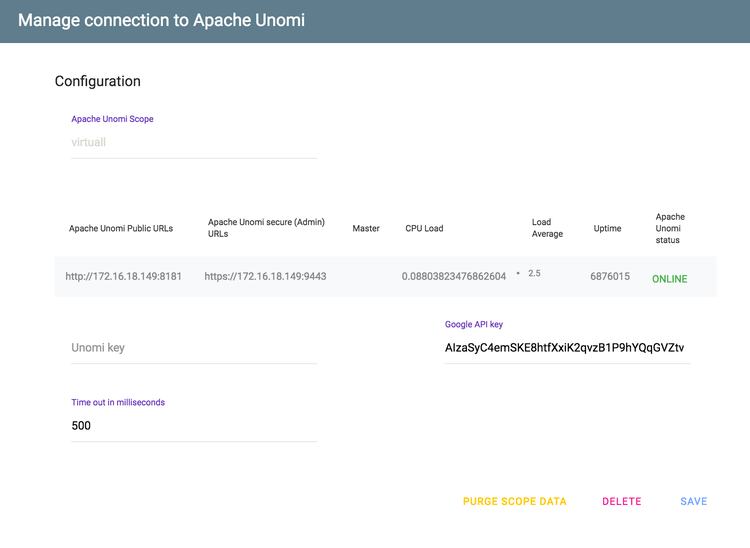The width and height of the screenshot is (750, 548).
Task: Click PURGE SCOPE DATA button
Action: pyautogui.click(x=514, y=501)
